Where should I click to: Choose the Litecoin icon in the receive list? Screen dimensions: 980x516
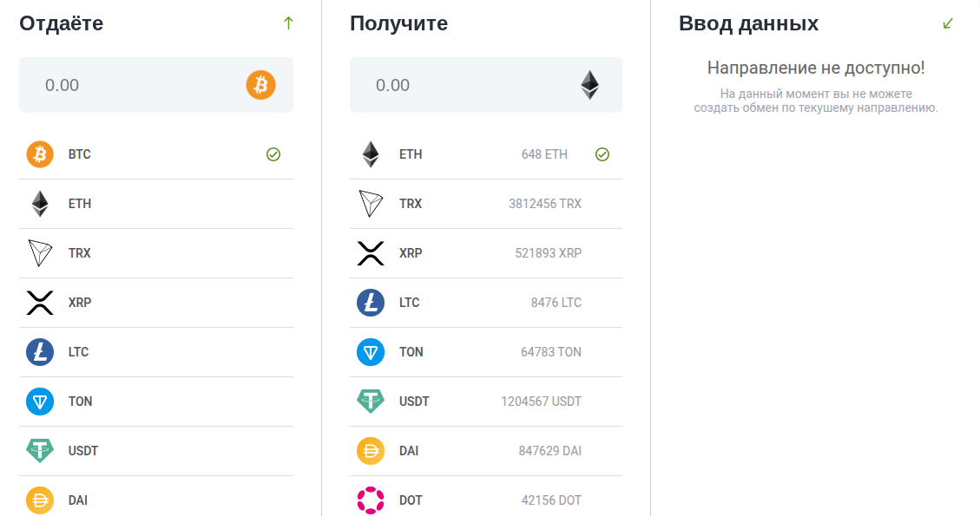pyautogui.click(x=371, y=303)
